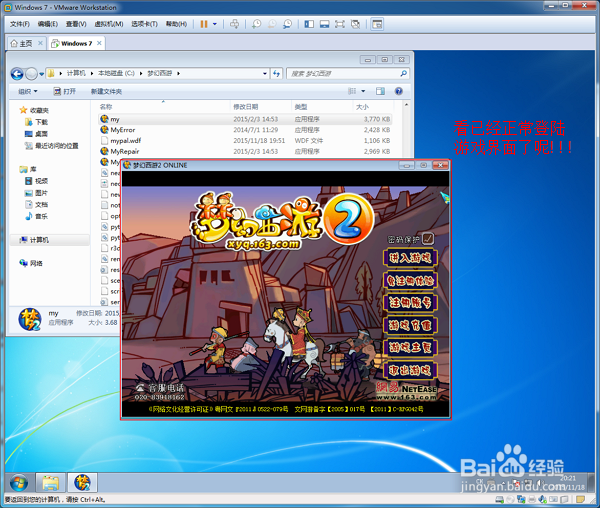Open the 文件(F) menu
Screen dimensions: 600x508
[20, 24]
